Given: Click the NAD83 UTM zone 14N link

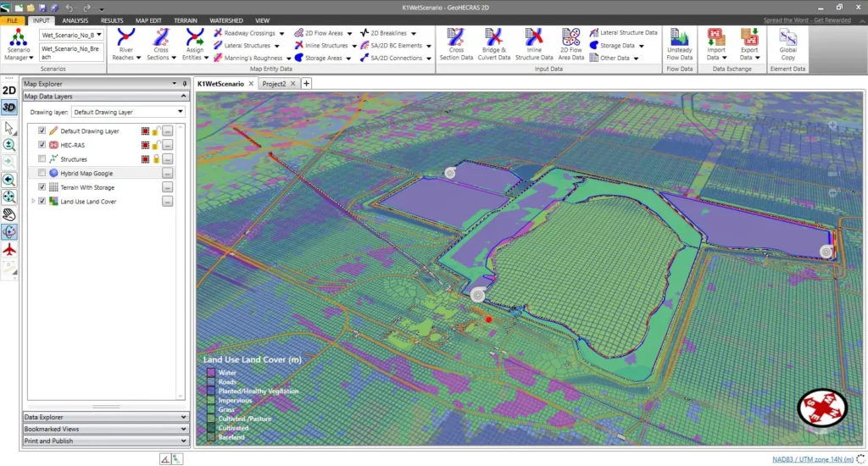Looking at the screenshot, I should [x=813, y=458].
